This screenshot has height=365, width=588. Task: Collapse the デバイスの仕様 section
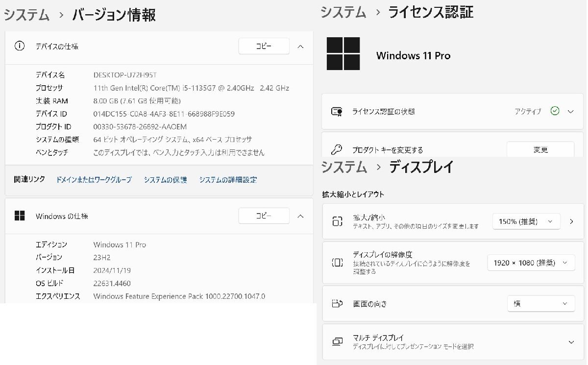(x=301, y=47)
